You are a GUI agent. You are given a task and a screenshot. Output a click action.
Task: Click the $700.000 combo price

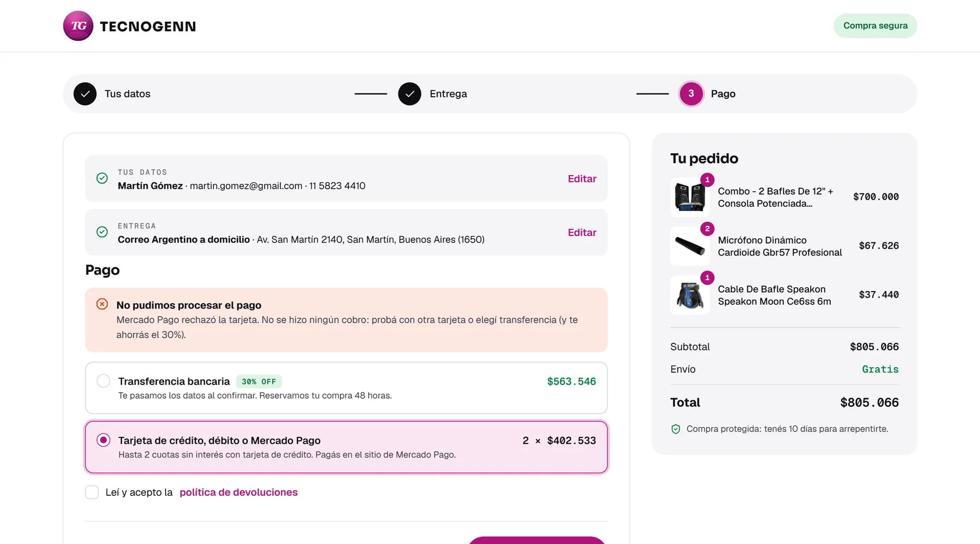click(876, 197)
